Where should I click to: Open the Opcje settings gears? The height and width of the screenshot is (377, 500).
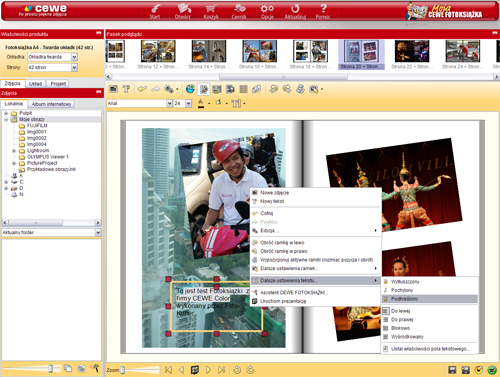click(267, 11)
